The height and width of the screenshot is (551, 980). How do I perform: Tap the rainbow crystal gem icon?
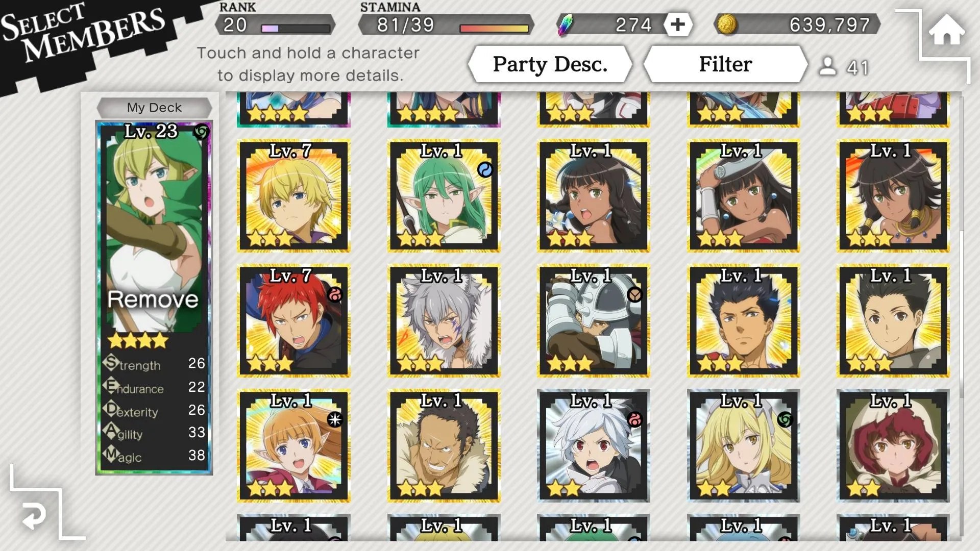click(566, 25)
